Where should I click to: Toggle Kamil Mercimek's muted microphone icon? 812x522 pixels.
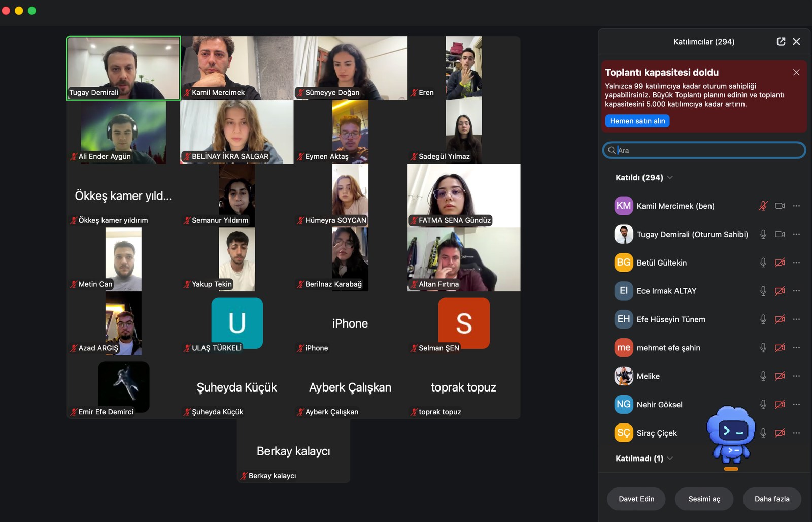[x=763, y=206]
